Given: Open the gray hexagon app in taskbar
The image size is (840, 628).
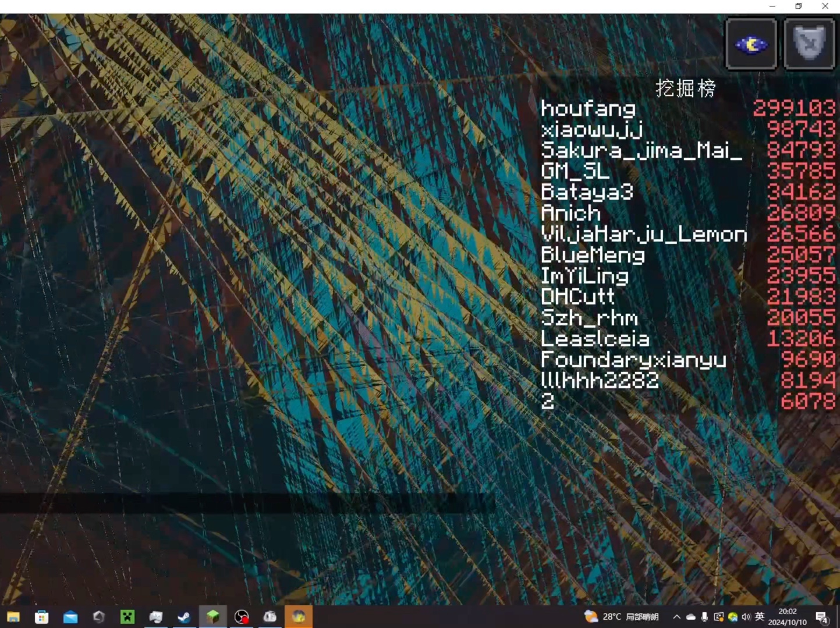Looking at the screenshot, I should (x=99, y=617).
